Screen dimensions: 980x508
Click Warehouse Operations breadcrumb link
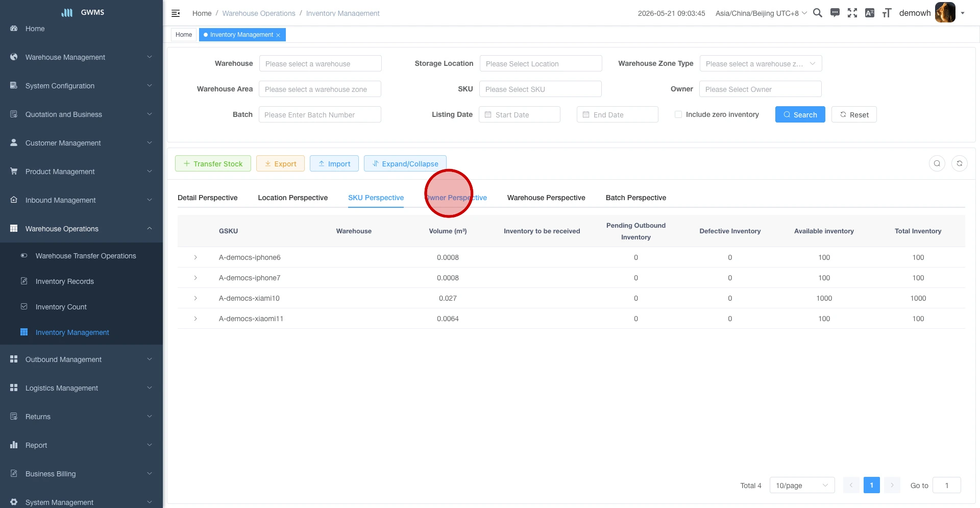(259, 13)
